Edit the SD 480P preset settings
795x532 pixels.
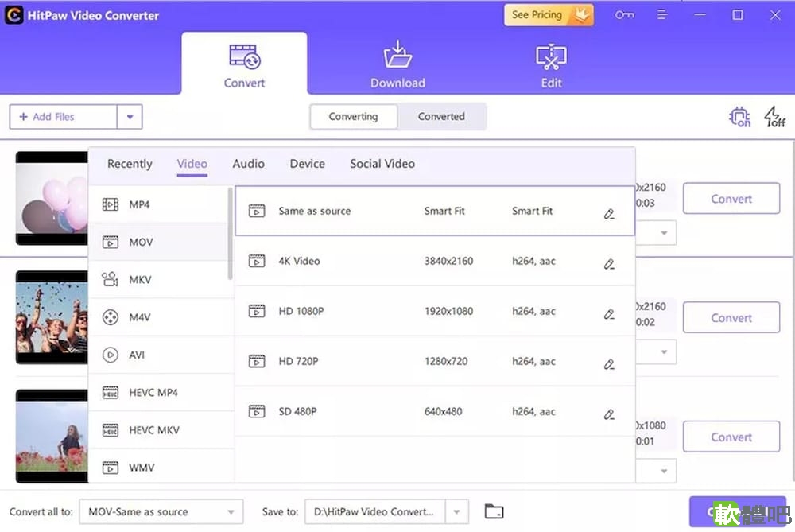(609, 414)
